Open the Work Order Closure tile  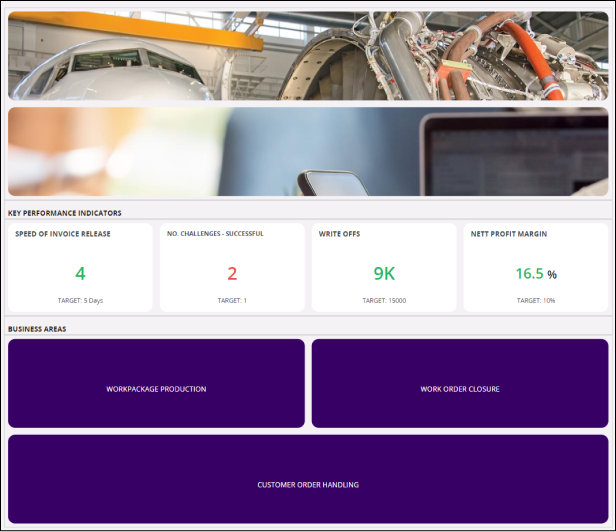tap(460, 389)
